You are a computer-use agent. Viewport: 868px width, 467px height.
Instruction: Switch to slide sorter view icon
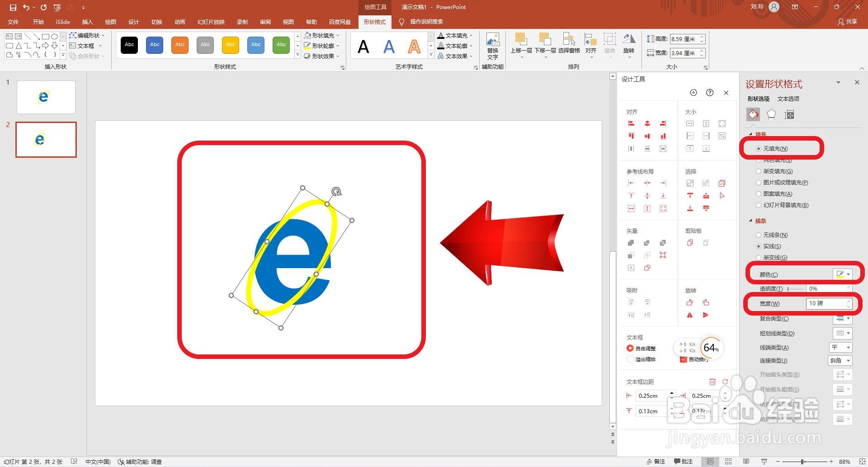point(728,462)
